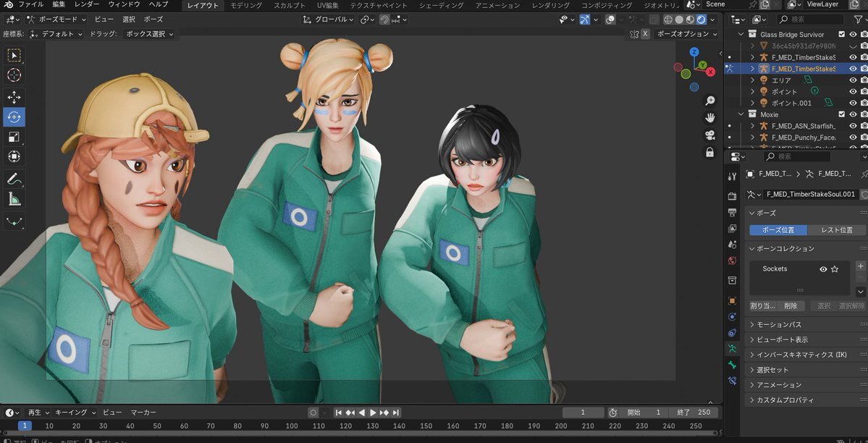The width and height of the screenshot is (868, 443).
Task: Select the Move tool
Action: (x=14, y=98)
